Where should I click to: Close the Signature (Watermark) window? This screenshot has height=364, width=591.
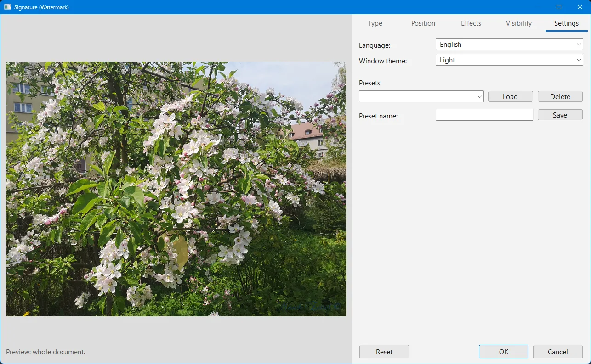[x=580, y=7]
